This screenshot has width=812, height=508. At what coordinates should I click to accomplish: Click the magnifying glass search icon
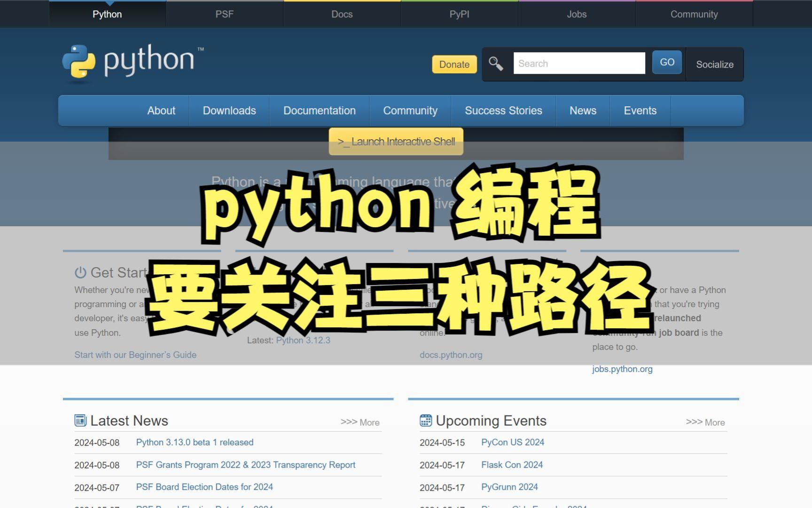point(496,63)
